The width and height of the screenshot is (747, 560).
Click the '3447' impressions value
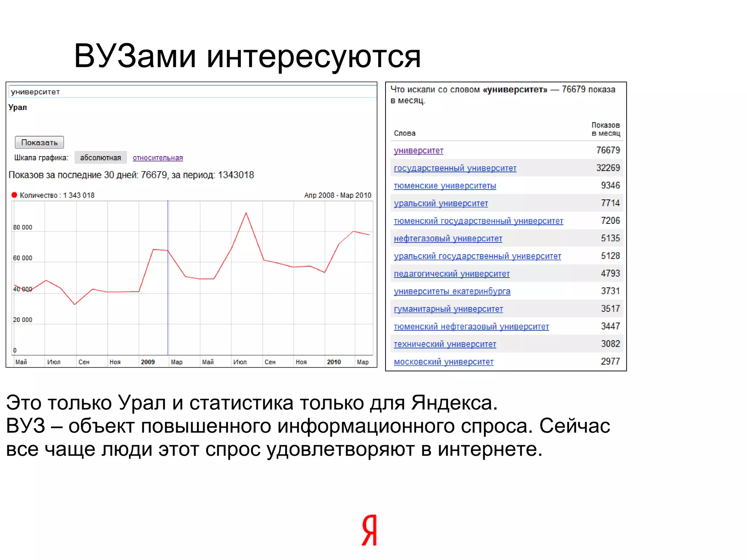click(611, 326)
